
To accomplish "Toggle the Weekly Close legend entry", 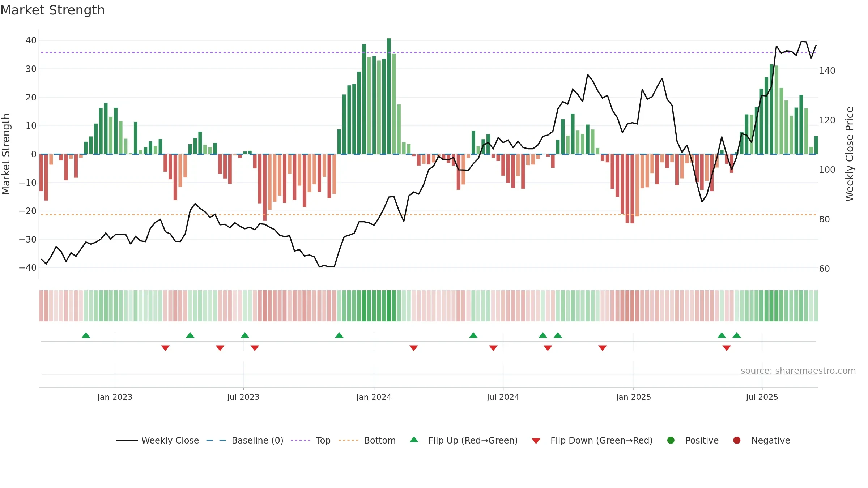I will click(x=157, y=440).
